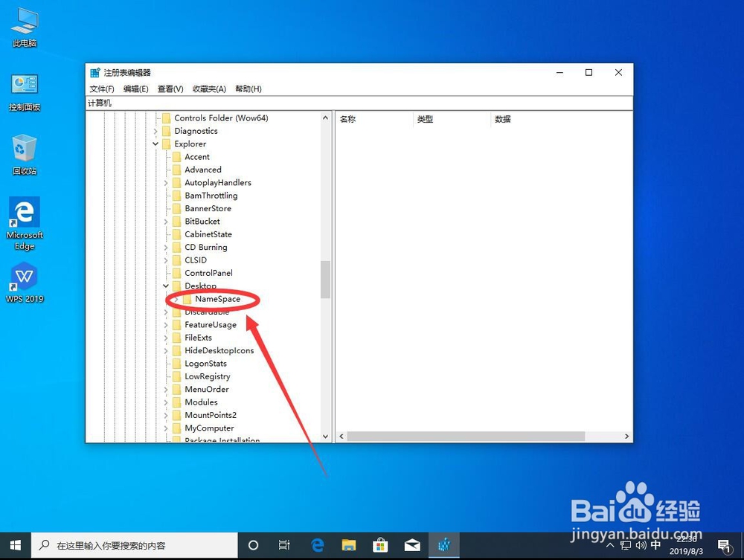This screenshot has width=744, height=560.
Task: Open Cortana circle icon on taskbar
Action: coord(254,545)
